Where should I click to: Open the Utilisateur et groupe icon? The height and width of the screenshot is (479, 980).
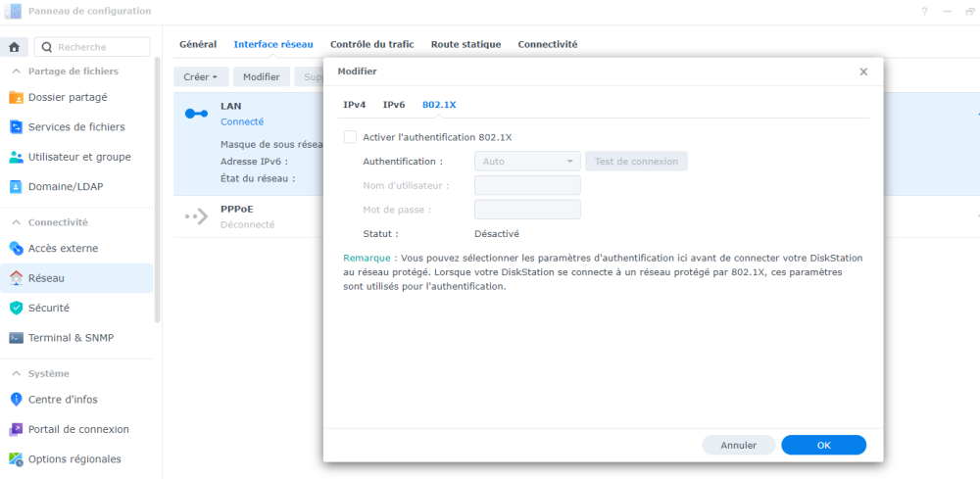click(x=16, y=157)
